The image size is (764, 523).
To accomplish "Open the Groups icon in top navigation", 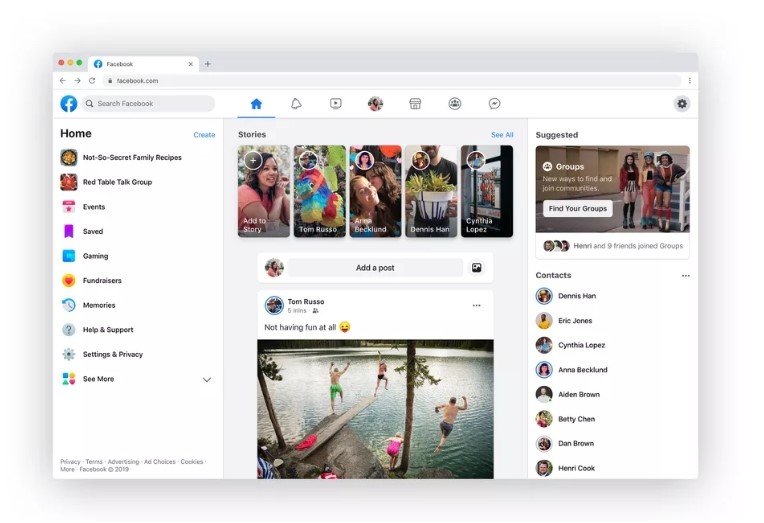I will [455, 103].
